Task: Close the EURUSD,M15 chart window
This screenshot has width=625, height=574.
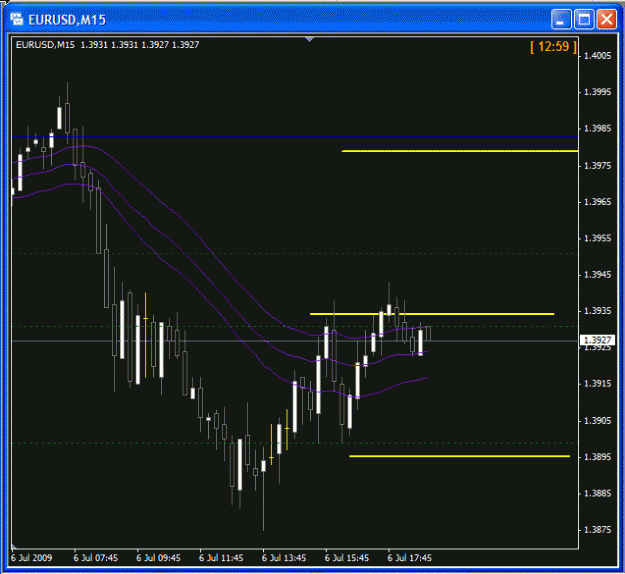Action: [x=607, y=19]
